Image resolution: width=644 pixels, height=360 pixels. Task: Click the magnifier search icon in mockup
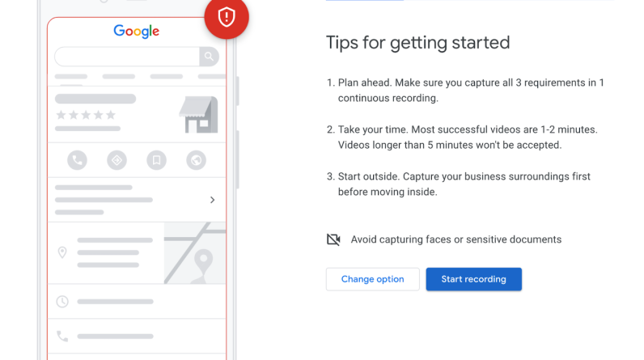click(x=210, y=57)
